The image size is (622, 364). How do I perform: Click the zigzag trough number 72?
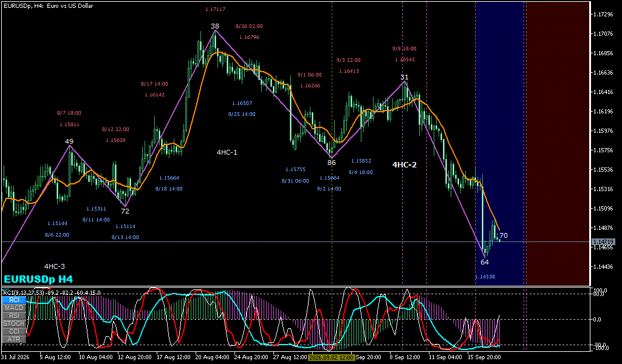click(125, 211)
